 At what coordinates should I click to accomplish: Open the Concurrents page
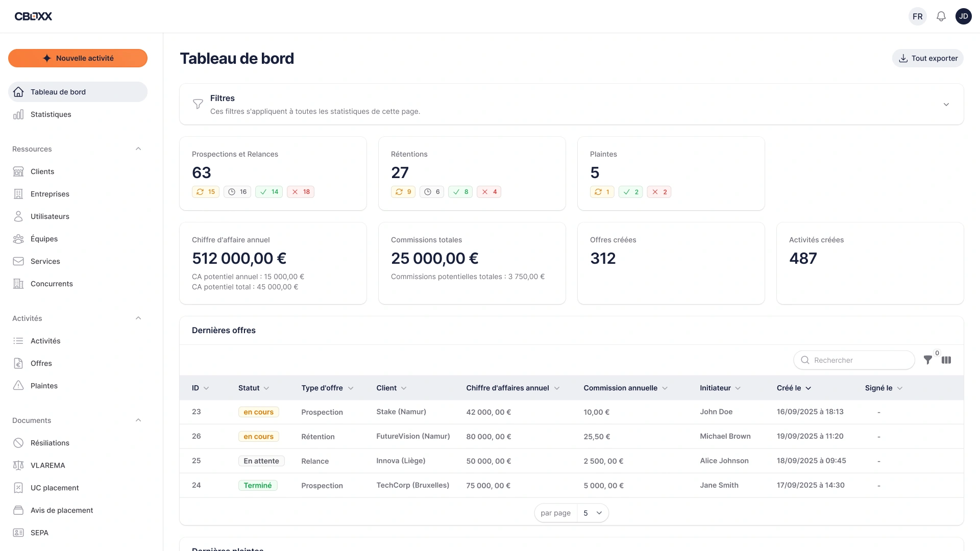click(x=51, y=284)
